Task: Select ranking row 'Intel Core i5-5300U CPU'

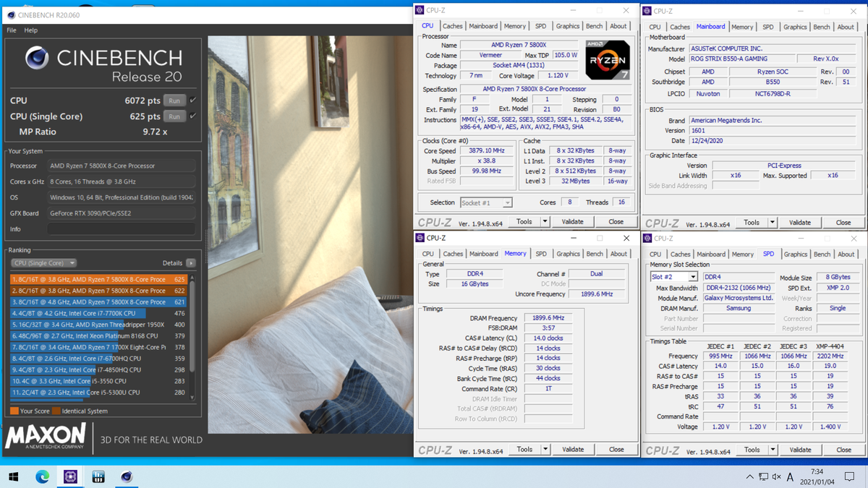Action: [x=99, y=392]
